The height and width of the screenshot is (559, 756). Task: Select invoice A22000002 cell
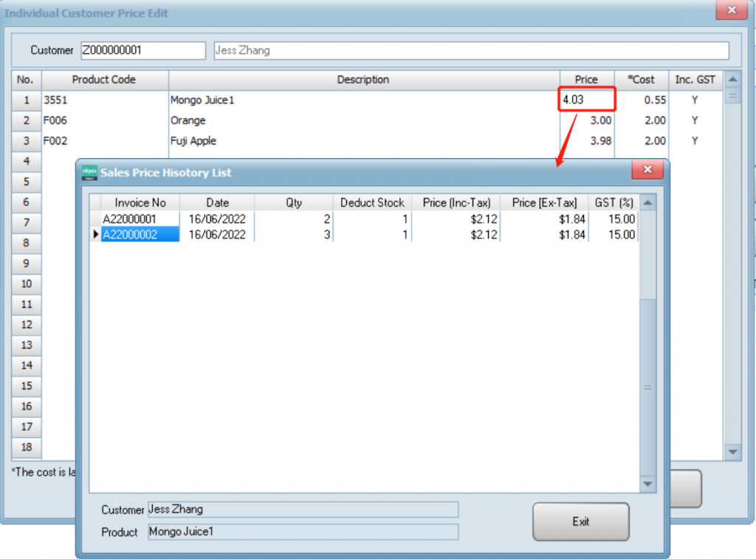140,235
